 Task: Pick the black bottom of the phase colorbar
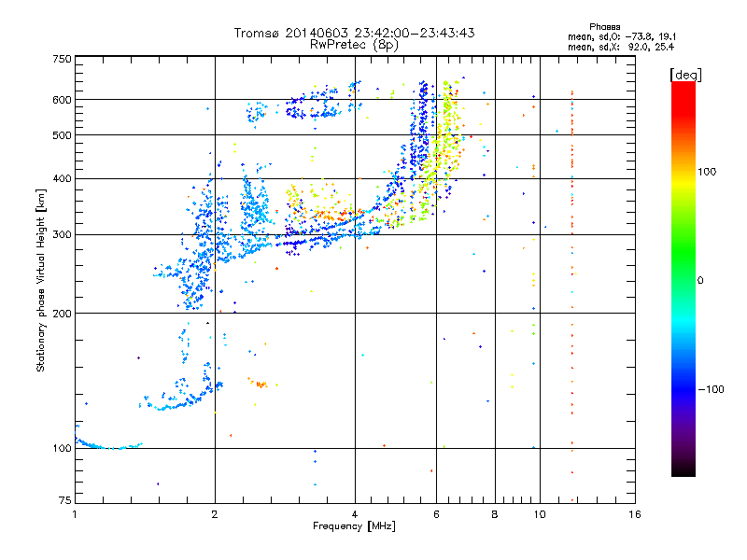click(684, 469)
